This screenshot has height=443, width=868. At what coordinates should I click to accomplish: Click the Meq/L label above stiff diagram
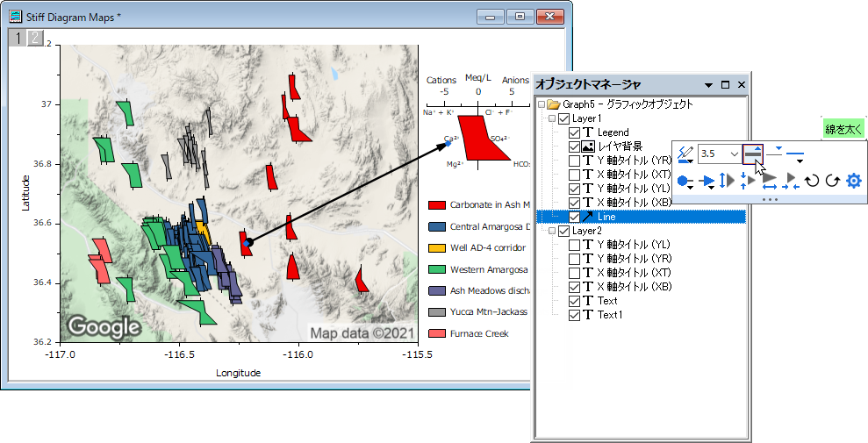tap(478, 77)
